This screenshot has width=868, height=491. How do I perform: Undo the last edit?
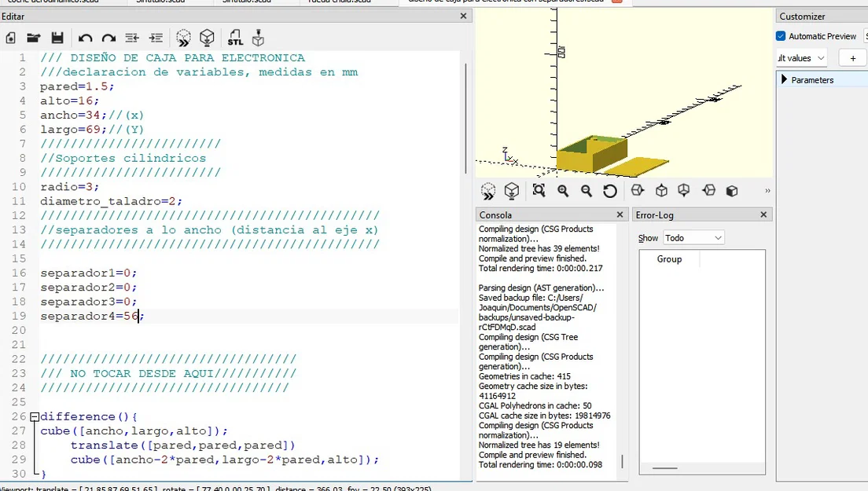click(85, 38)
